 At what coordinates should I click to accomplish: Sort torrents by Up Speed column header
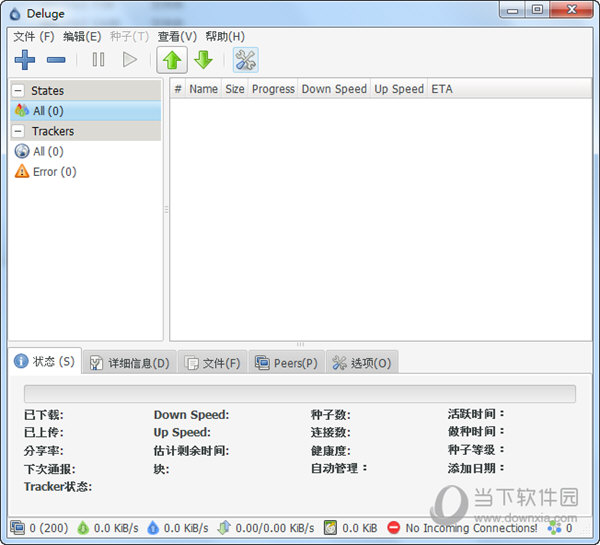point(399,89)
